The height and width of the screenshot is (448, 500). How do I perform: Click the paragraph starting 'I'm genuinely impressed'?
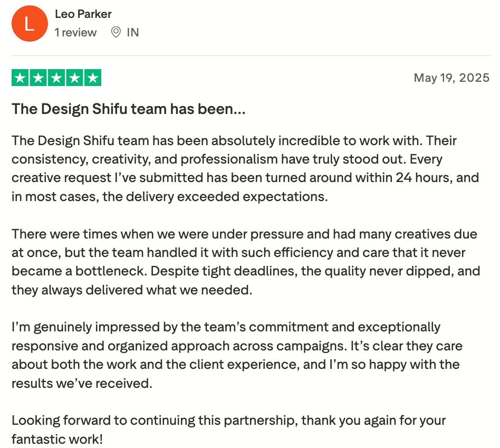[237, 355]
